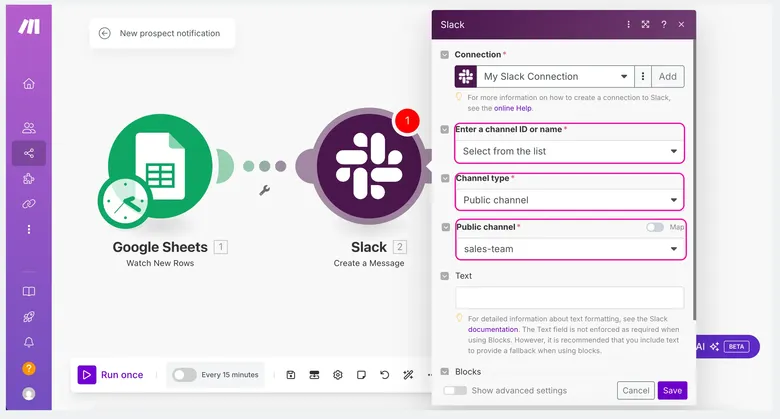Toggle checkbox beside Enter a channel ID
780x419 pixels.
click(445, 129)
